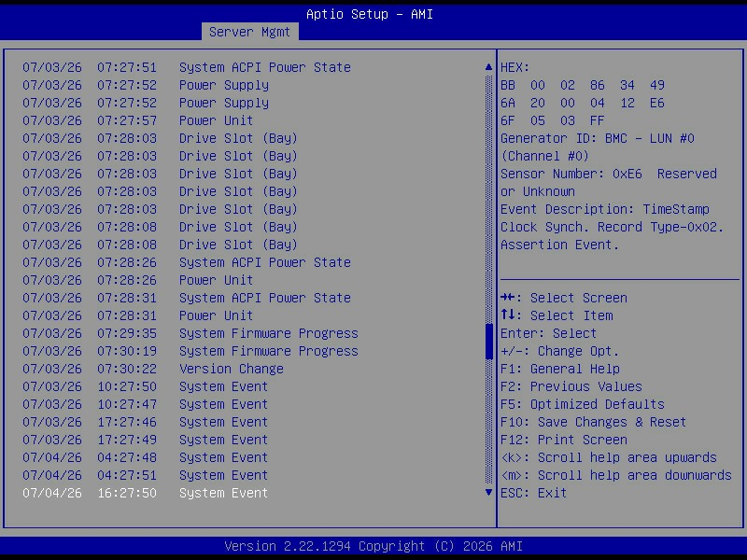This screenshot has width=747, height=560.
Task: Click the Assertion Event. text
Action: pos(559,245)
